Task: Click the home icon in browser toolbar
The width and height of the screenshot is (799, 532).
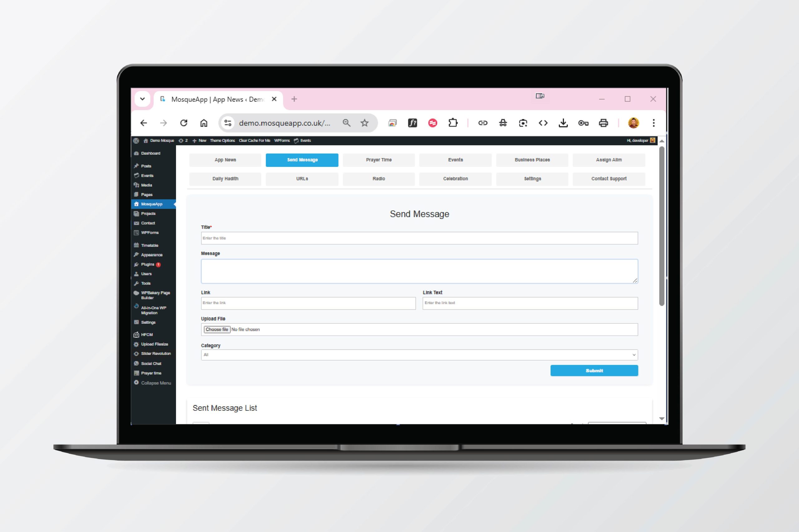Action: [204, 123]
